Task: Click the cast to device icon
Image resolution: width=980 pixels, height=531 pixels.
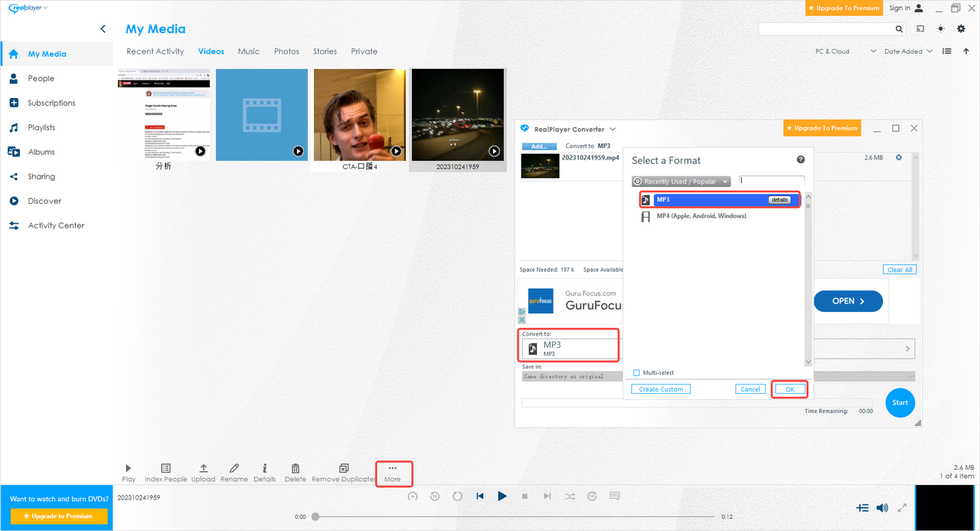Action: (920, 29)
